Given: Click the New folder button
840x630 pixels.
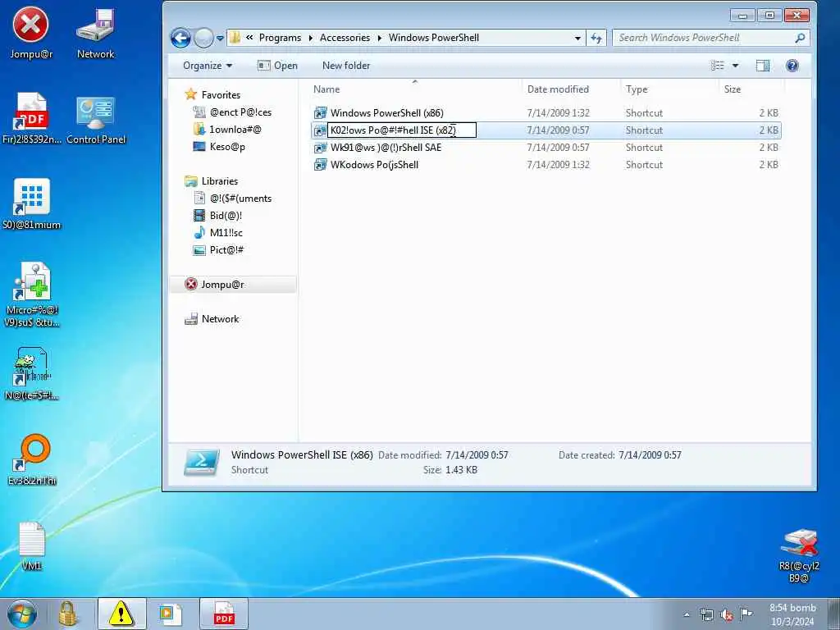Looking at the screenshot, I should (x=346, y=66).
